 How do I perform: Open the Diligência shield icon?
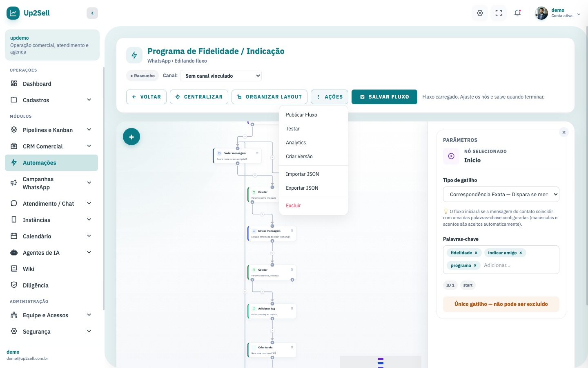point(14,285)
